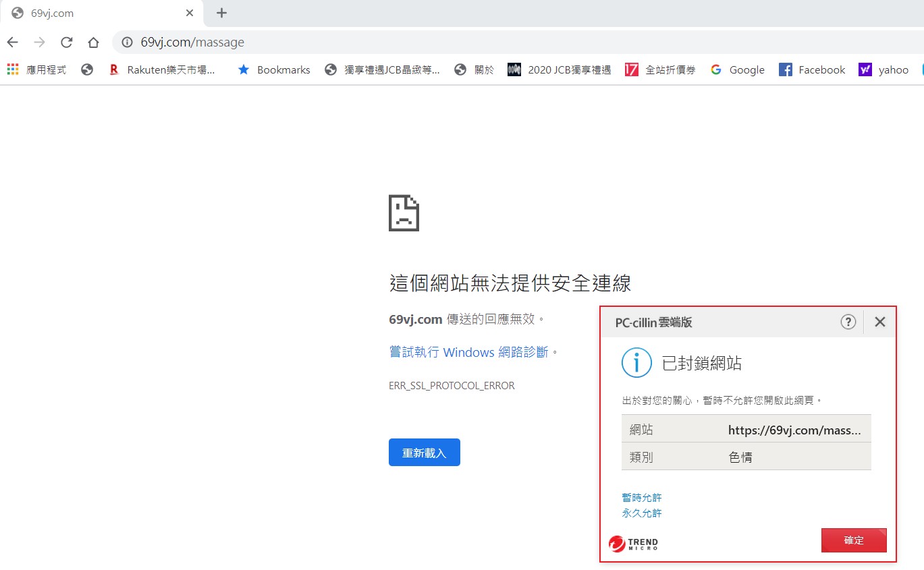Open PC-cillin help question mark icon
Screen dimensions: 924x570
[848, 322]
